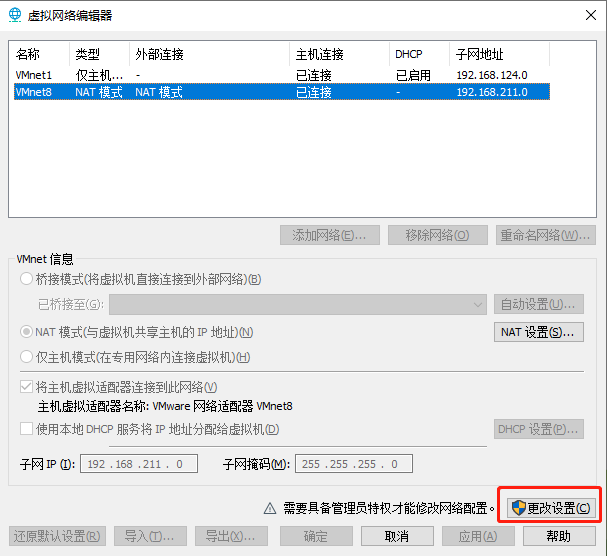607x556 pixels.
Task: Close the 虚拟网络编辑器 window
Action: tap(591, 15)
